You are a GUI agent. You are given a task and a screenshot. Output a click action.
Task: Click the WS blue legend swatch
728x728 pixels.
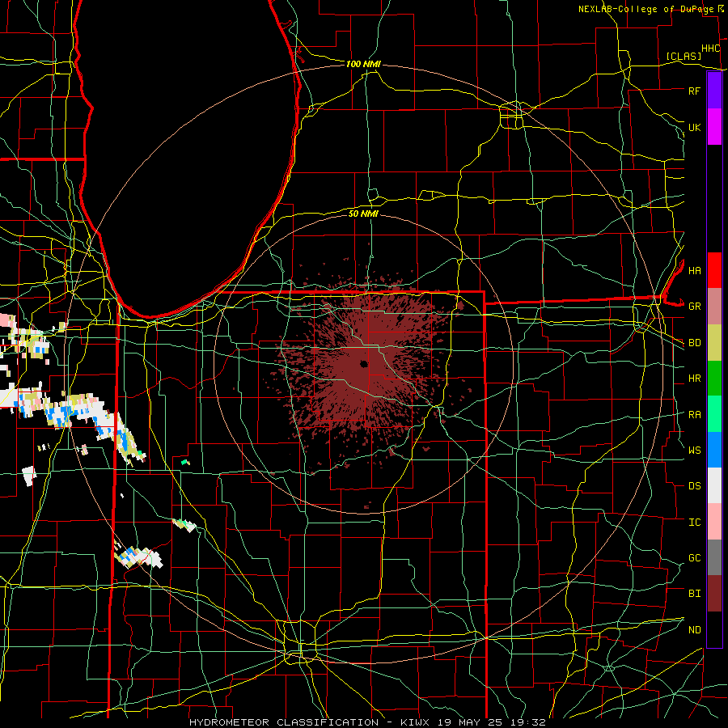714,450
